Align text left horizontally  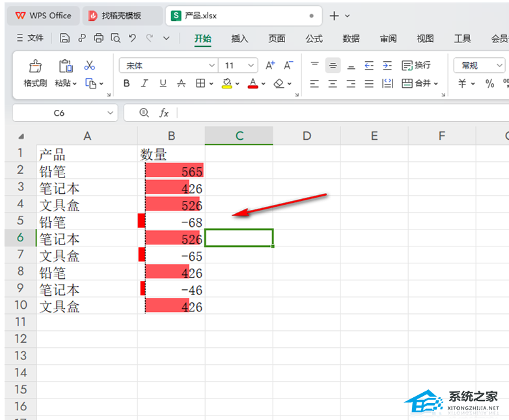tap(314, 84)
